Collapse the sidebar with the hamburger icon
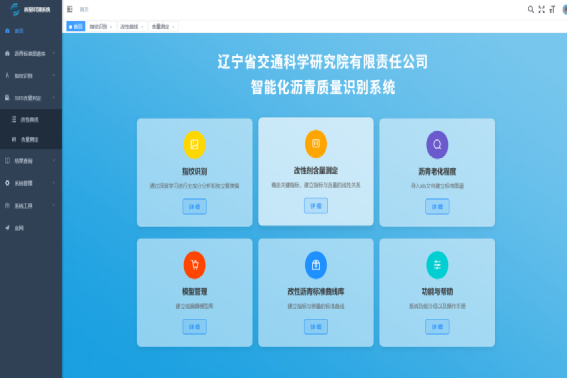567x378 pixels. [x=70, y=9]
